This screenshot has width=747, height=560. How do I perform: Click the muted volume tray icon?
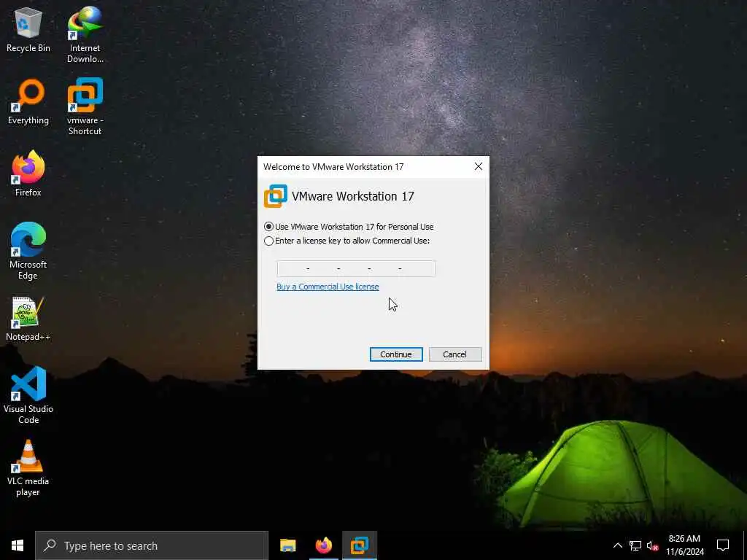coord(652,545)
